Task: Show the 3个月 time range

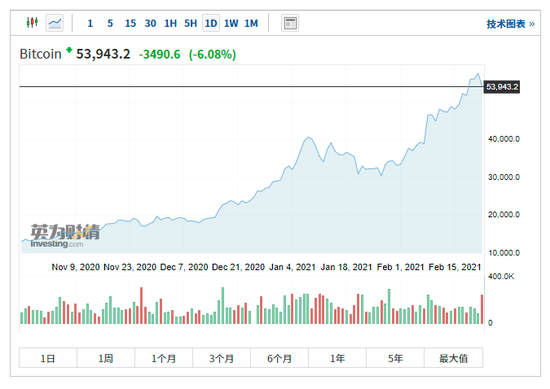Action: (222, 358)
